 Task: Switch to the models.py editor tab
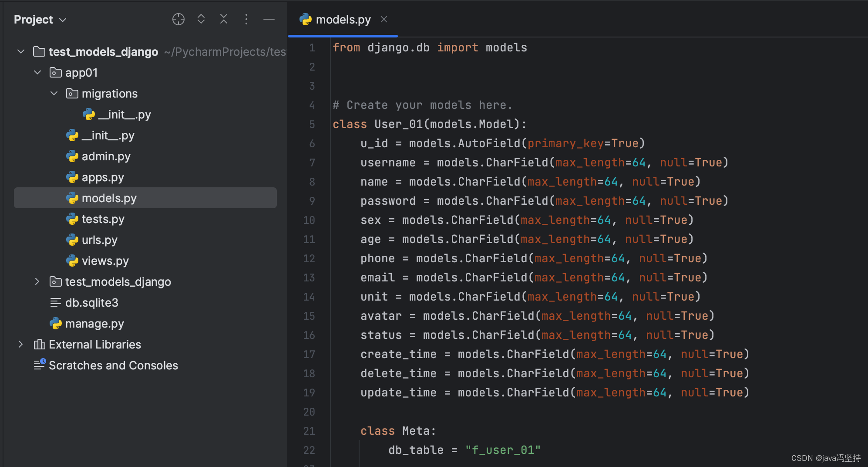click(x=343, y=19)
